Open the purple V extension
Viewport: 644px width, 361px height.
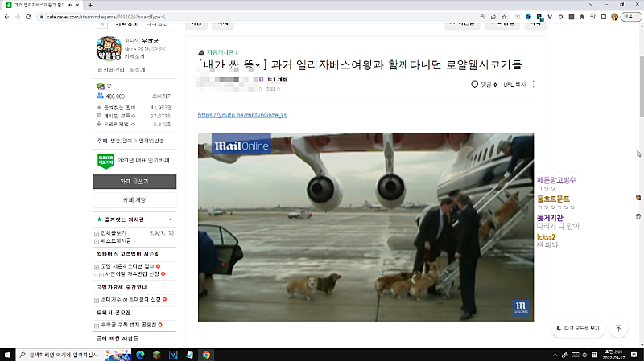(550, 17)
